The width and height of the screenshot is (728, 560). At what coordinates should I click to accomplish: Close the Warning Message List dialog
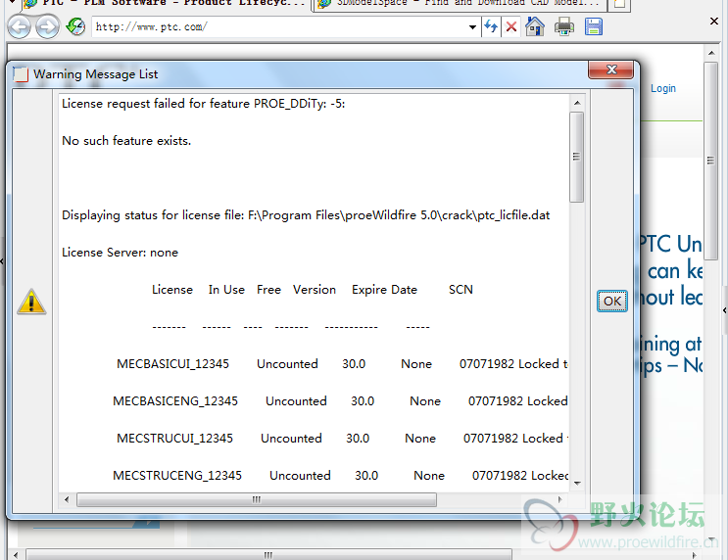pyautogui.click(x=611, y=70)
